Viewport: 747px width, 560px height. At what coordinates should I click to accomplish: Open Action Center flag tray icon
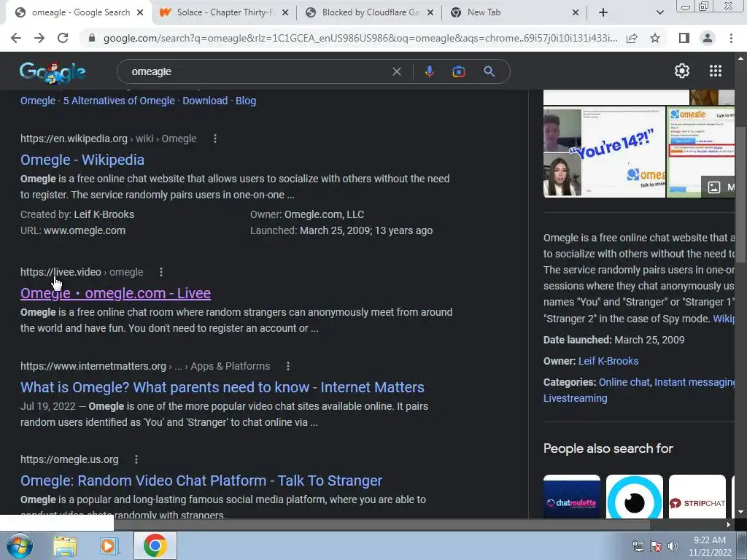[656, 546]
